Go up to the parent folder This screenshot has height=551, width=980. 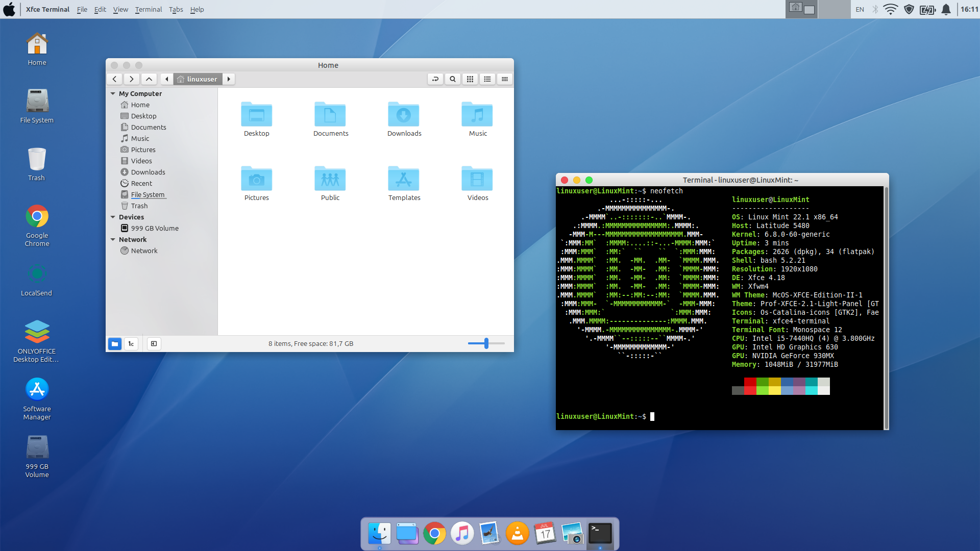149,79
